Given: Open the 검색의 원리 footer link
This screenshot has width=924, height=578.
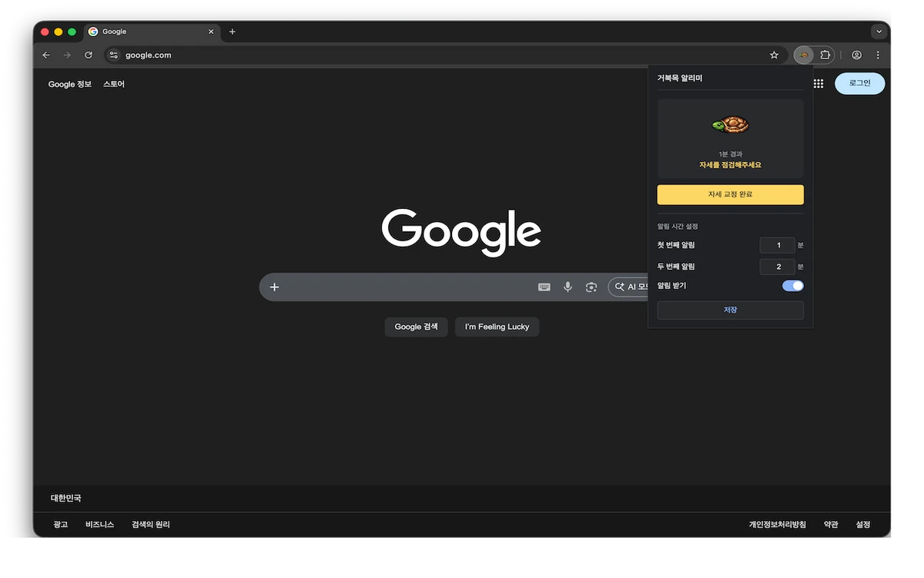Looking at the screenshot, I should [x=151, y=525].
